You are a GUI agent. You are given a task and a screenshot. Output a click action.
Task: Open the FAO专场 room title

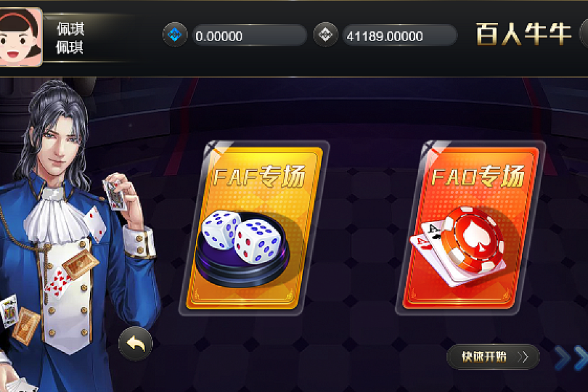coord(478,176)
